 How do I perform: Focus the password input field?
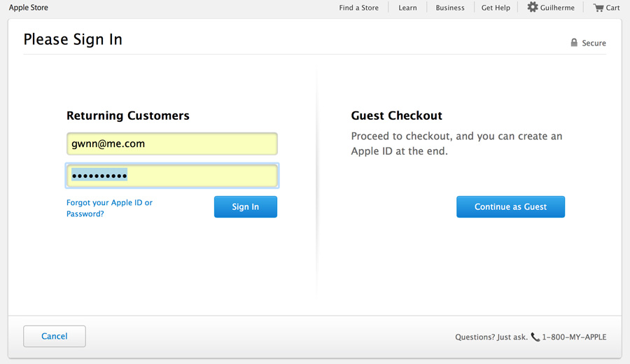(x=172, y=176)
